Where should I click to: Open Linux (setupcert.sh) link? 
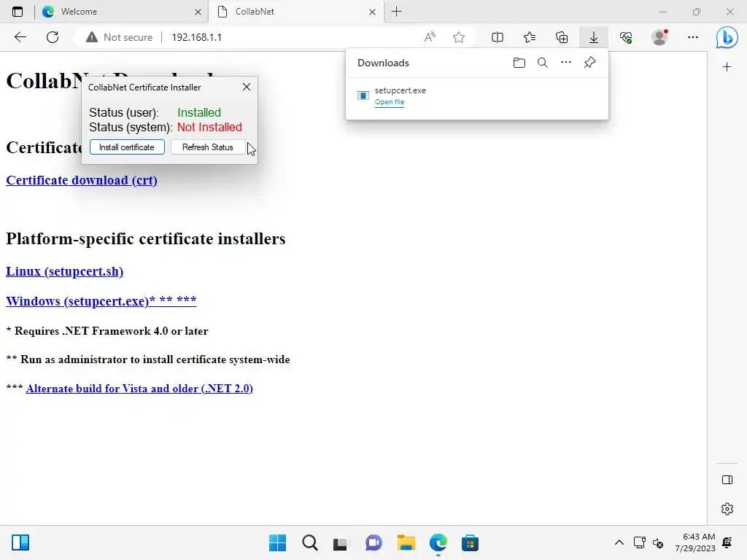64,271
